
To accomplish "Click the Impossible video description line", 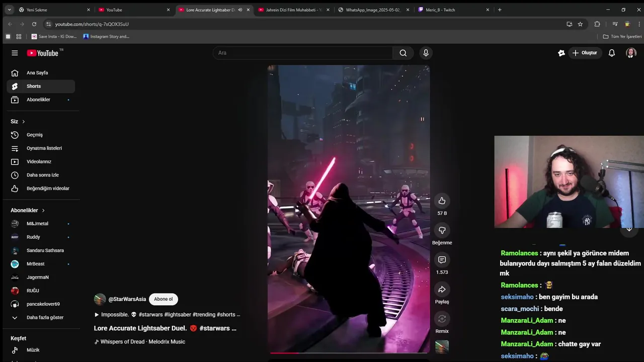I will pyautogui.click(x=167, y=315).
